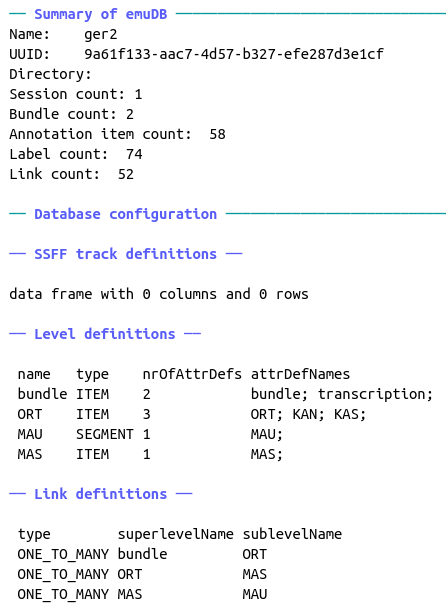The width and height of the screenshot is (446, 610).
Task: Click the Directory label
Action: pos(50,74)
